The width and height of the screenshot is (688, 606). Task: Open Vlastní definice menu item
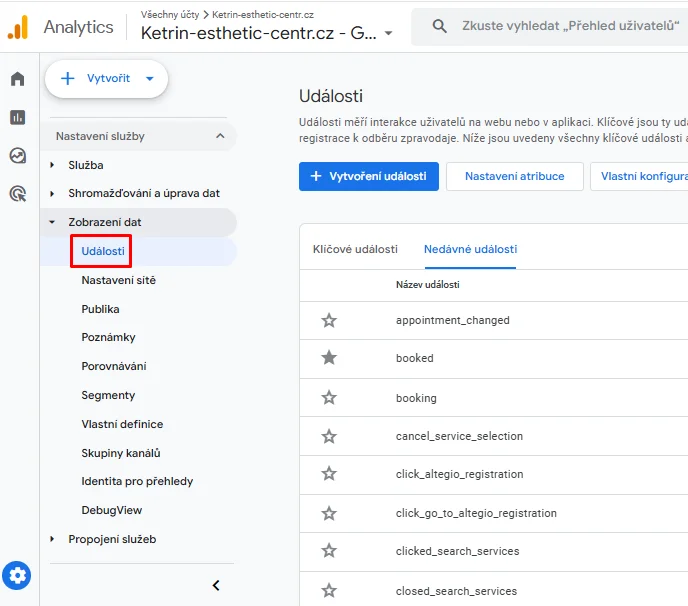tap(122, 424)
